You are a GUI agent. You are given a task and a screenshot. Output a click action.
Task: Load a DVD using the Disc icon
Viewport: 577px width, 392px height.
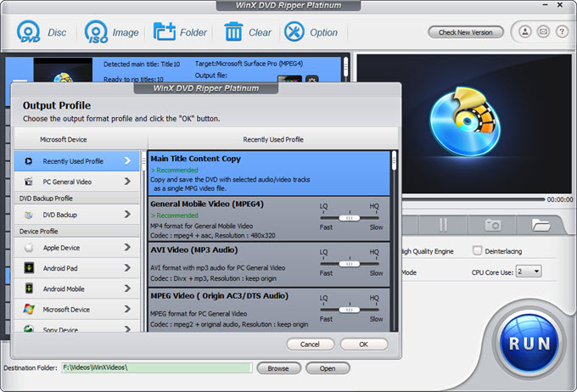tap(29, 31)
